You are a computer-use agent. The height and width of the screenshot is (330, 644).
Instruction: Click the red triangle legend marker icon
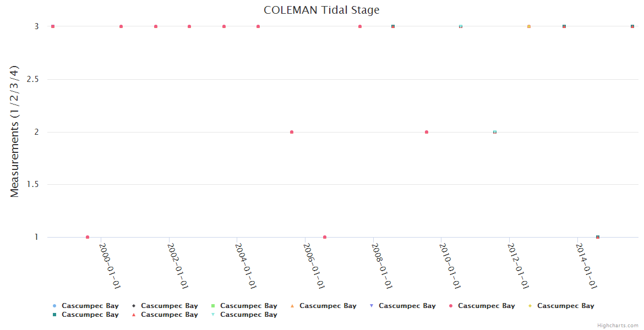pos(133,315)
